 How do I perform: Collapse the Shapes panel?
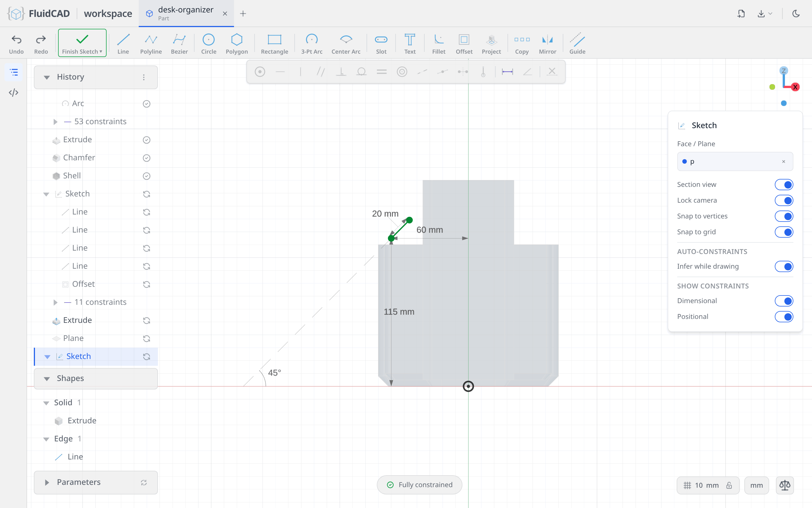point(47,379)
